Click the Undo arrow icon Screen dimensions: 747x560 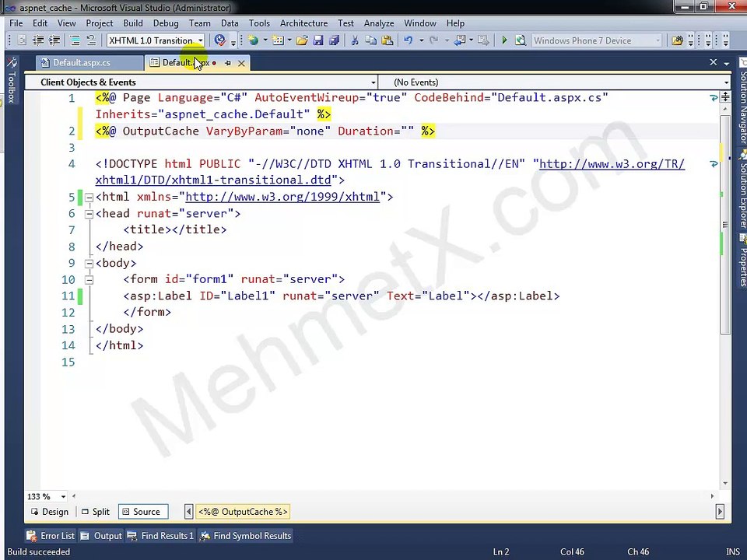(x=409, y=40)
